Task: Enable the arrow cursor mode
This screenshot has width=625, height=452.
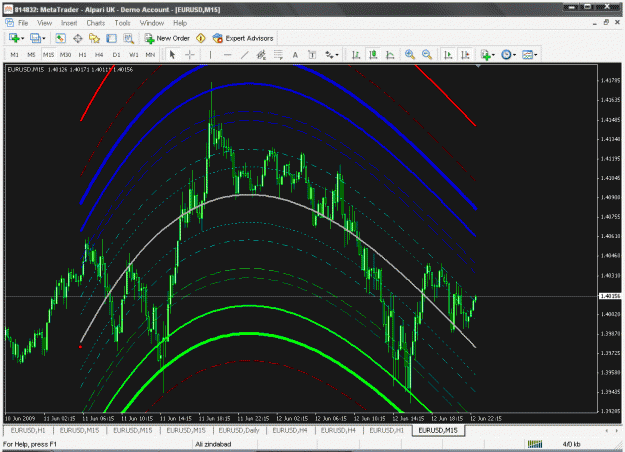Action: [173, 55]
